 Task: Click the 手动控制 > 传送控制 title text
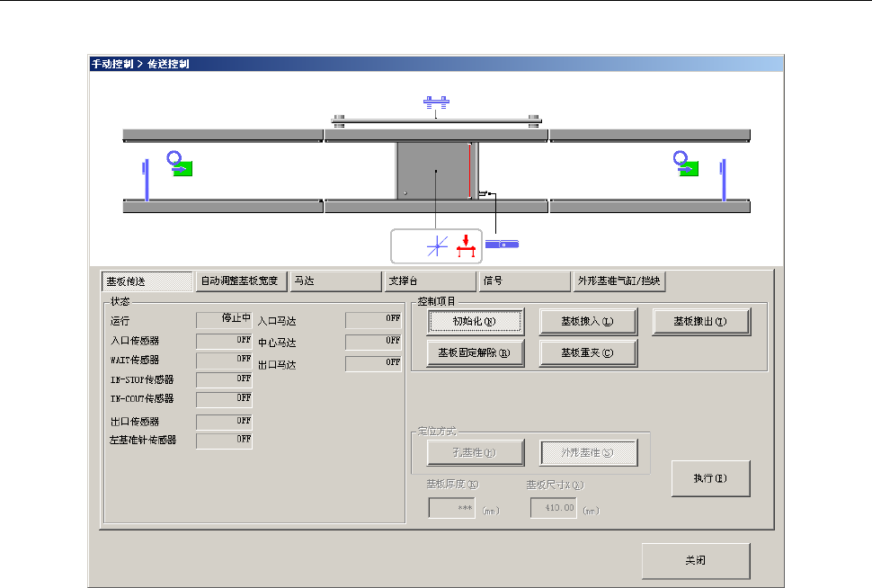coord(141,64)
